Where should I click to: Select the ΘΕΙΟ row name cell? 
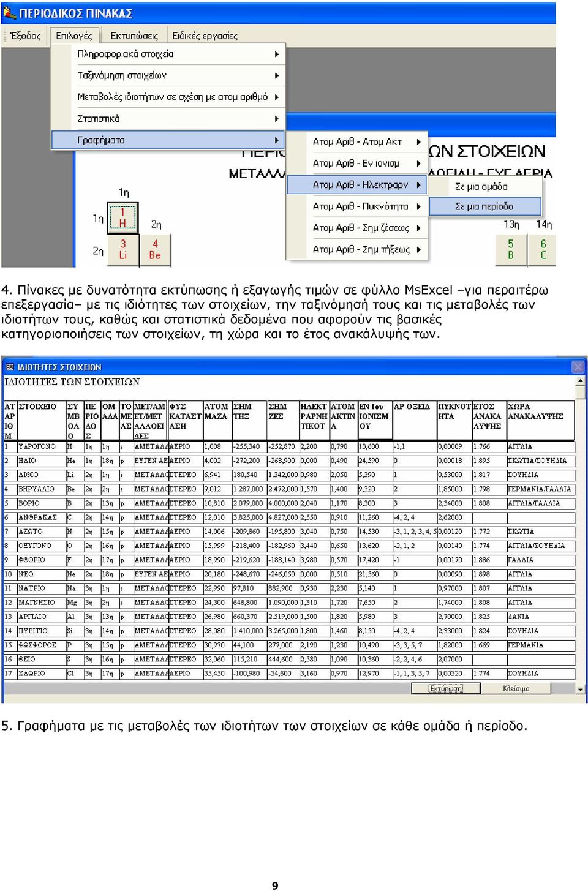pyautogui.click(x=41, y=660)
